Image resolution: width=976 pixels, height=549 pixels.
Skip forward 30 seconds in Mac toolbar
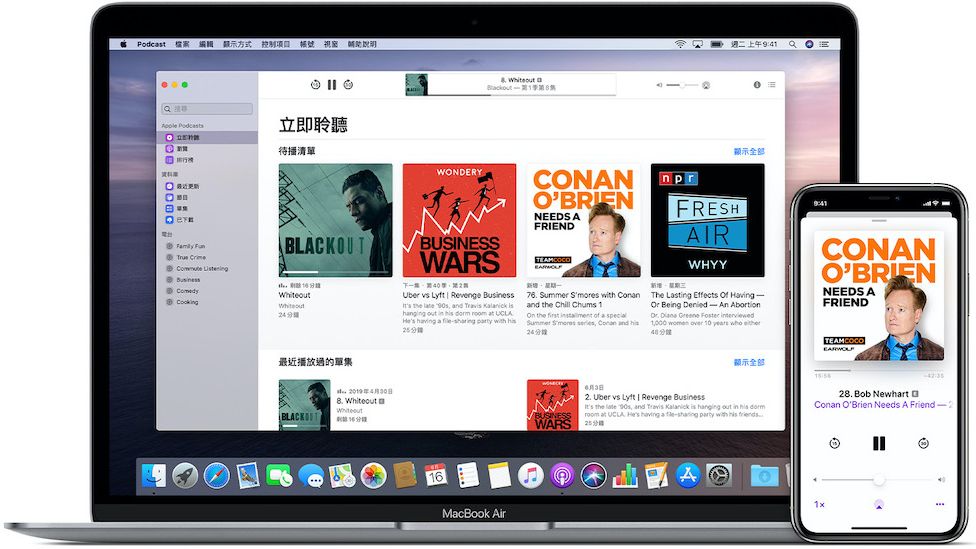click(349, 85)
